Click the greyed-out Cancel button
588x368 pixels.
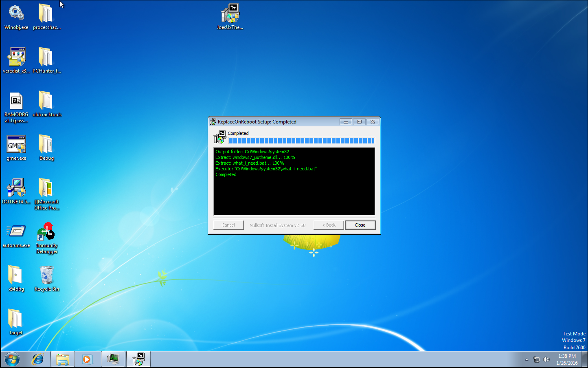(228, 225)
